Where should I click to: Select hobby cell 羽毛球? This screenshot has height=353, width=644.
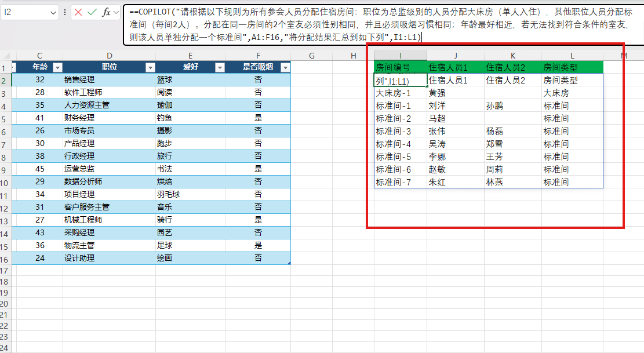(x=190, y=194)
